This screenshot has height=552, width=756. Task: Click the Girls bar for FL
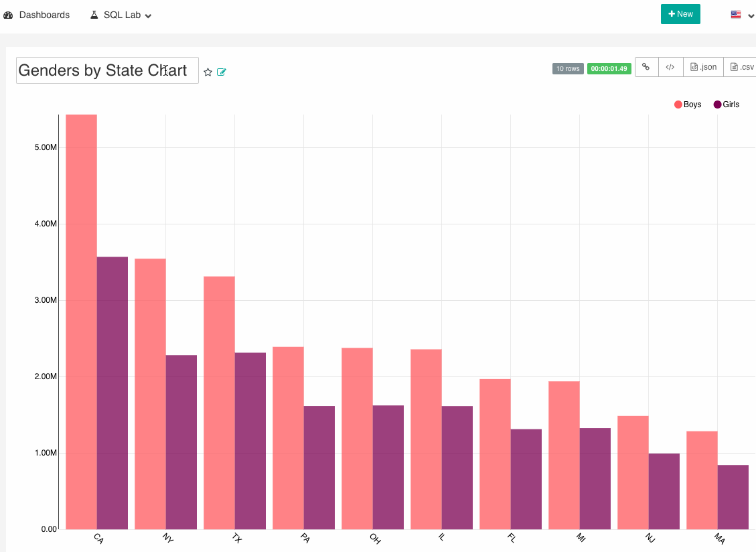(526, 479)
